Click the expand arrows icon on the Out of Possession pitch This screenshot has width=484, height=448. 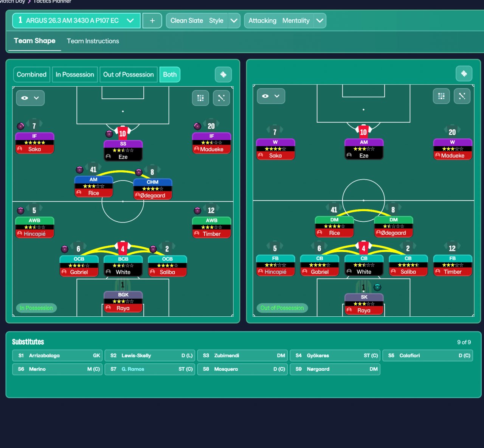(x=462, y=96)
